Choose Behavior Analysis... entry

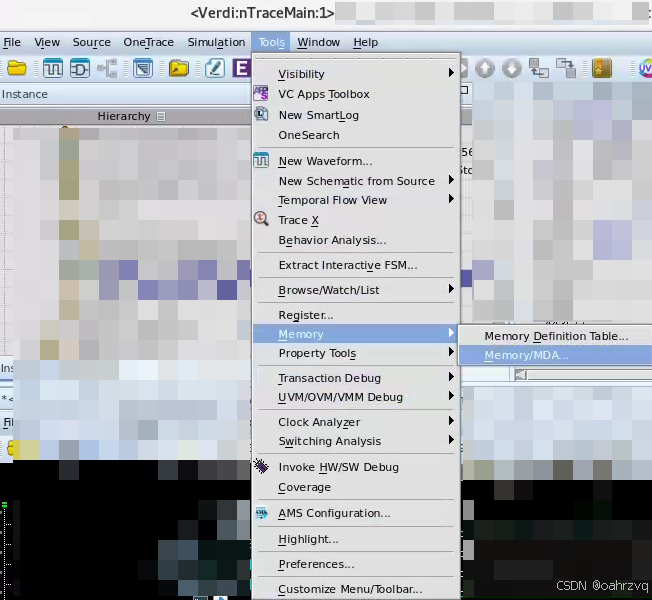(x=356, y=240)
